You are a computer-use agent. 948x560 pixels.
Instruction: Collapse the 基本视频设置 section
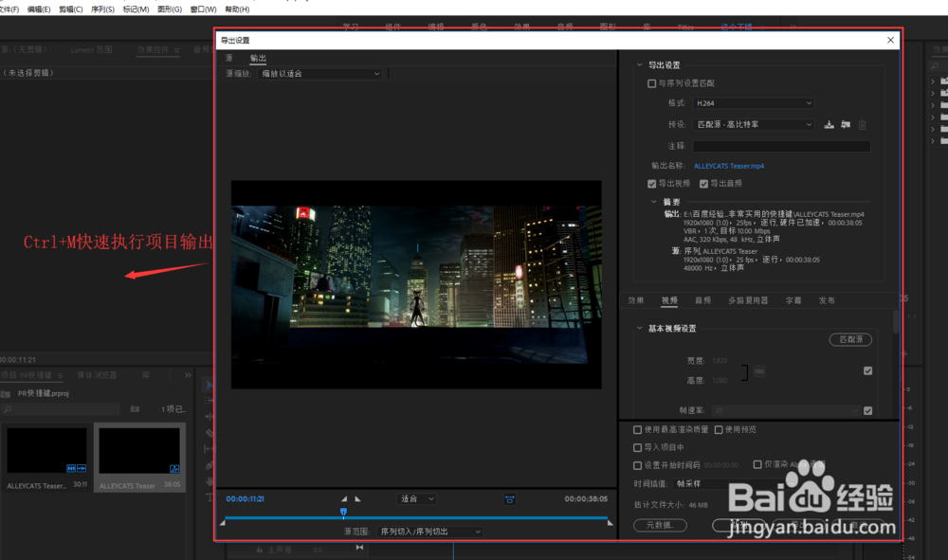coord(639,328)
